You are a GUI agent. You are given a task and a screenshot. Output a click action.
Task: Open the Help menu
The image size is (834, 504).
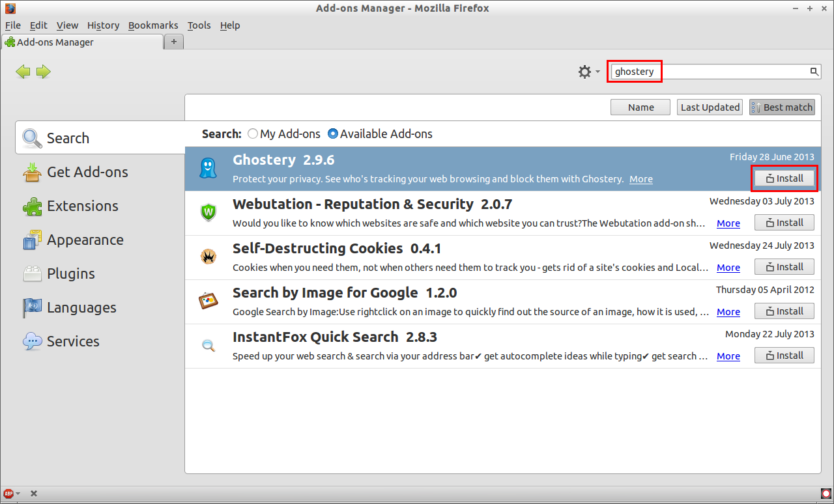tap(230, 25)
